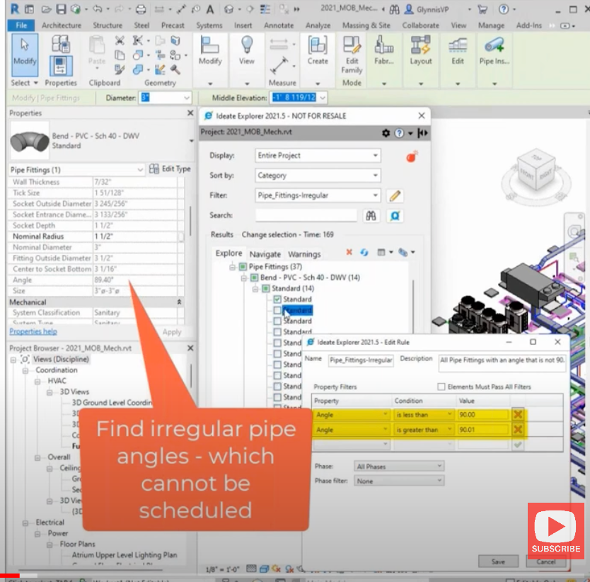Viewport: 590px width, 582px height.
Task: Click Ideate Explorer settings gear icon
Action: [x=386, y=133]
